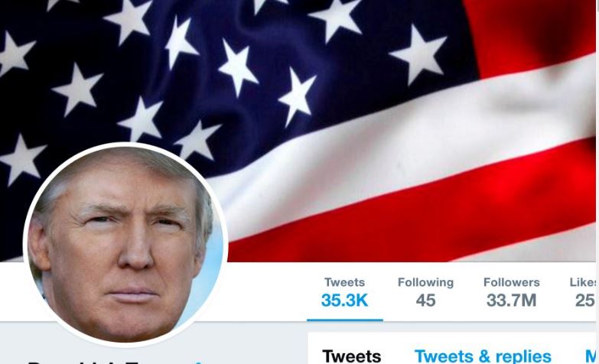Switch to the black Tweets timeline tab
Viewport: 599px width, 364px height.
[x=352, y=356]
